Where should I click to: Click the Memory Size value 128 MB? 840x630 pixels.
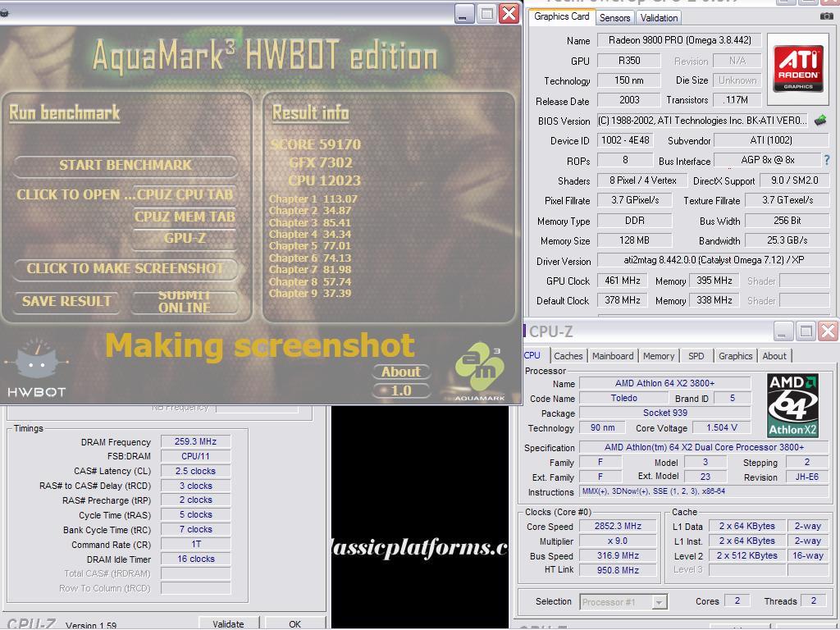pos(634,240)
